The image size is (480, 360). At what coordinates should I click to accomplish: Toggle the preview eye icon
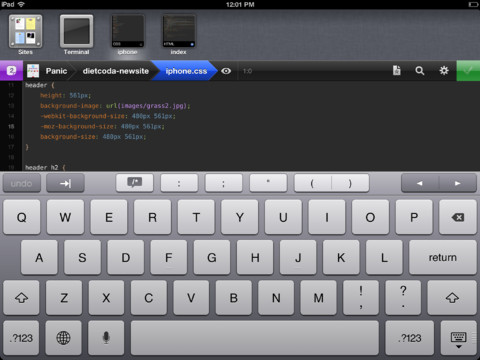coord(226,71)
